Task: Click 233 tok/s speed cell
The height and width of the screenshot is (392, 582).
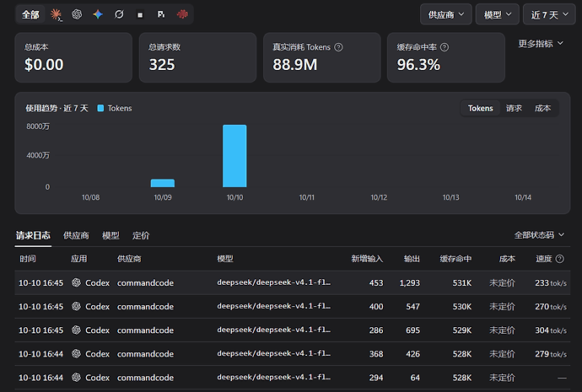Action: coord(551,283)
